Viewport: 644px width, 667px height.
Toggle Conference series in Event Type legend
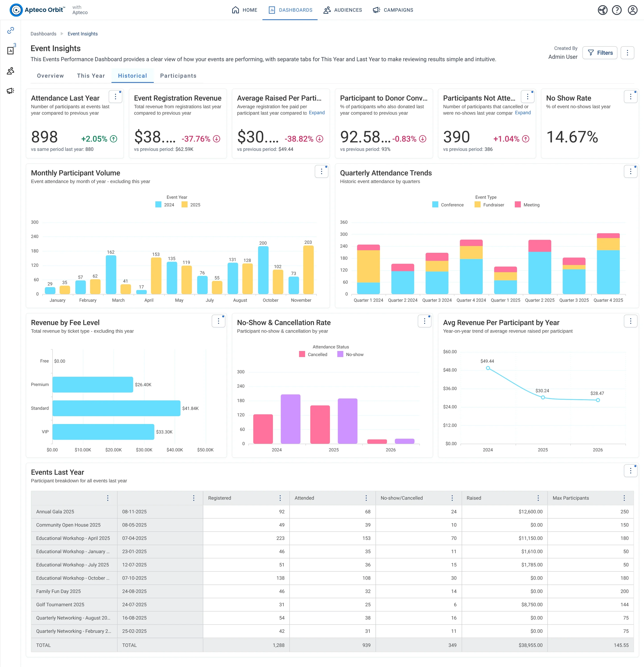[448, 205]
